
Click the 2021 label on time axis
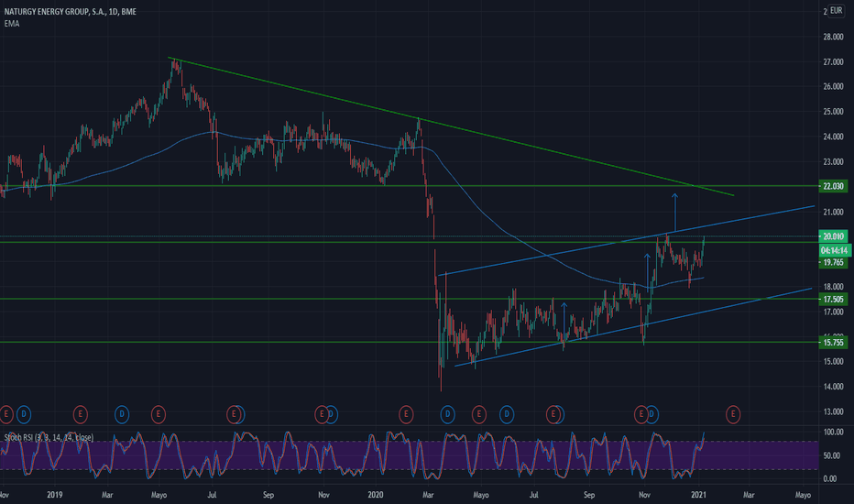pos(698,495)
